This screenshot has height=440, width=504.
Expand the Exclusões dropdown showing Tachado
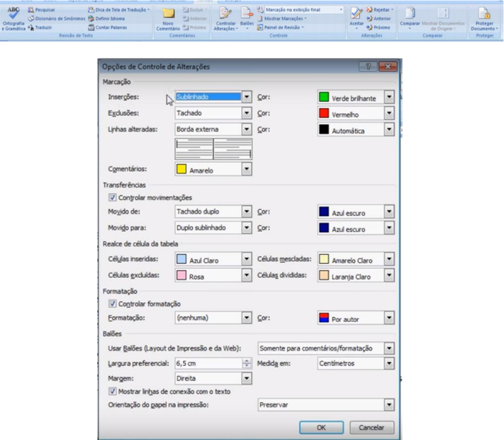(246, 114)
